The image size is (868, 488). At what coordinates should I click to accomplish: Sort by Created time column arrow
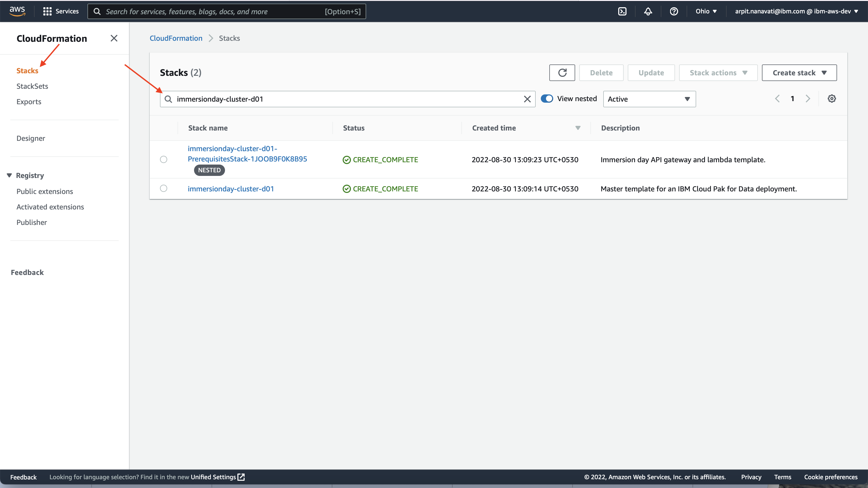577,128
